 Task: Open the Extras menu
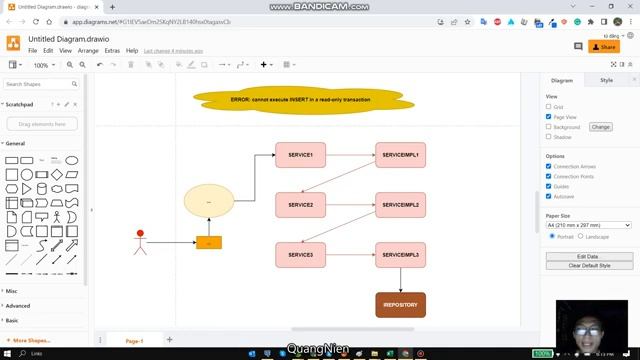(112, 51)
